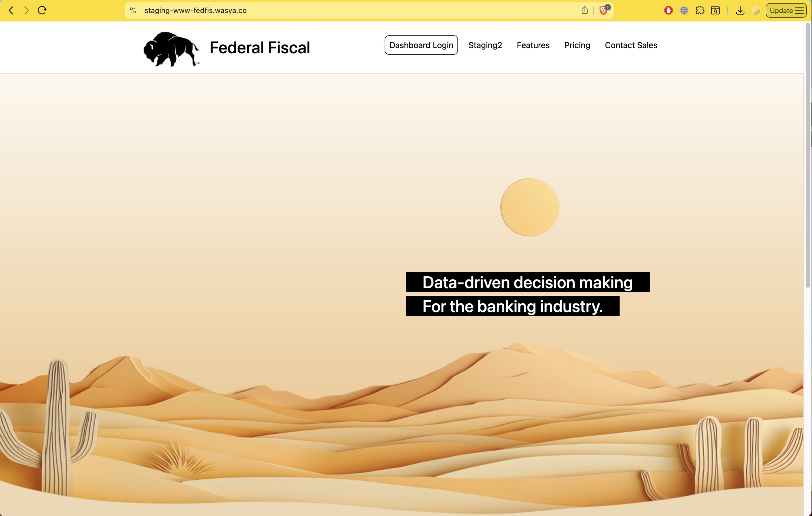
Task: Open the downloads arrow icon
Action: coord(740,10)
